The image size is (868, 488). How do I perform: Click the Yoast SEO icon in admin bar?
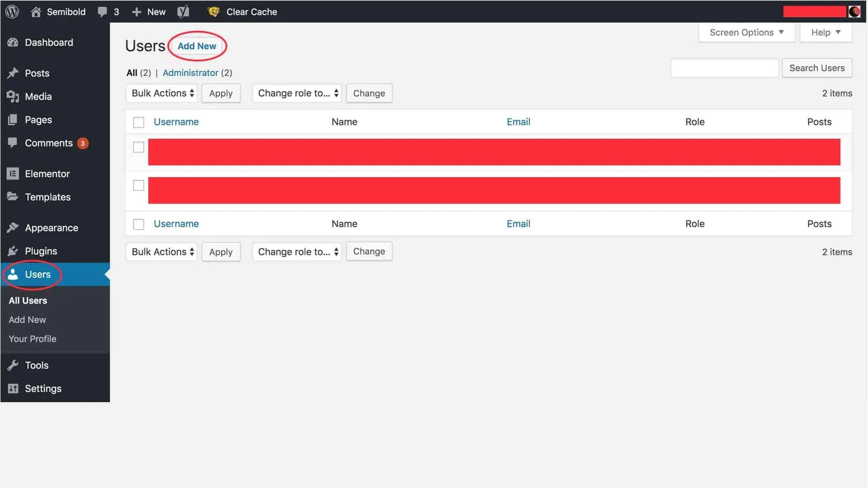(x=183, y=12)
